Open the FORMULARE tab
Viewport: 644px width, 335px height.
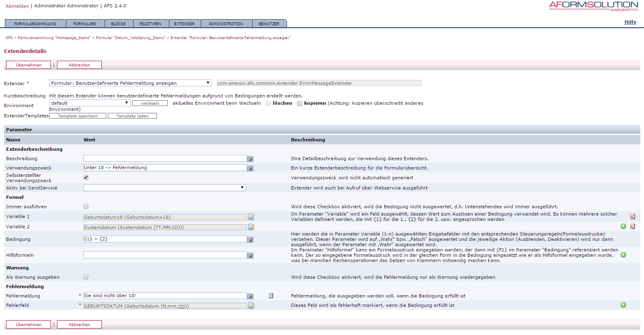click(85, 24)
